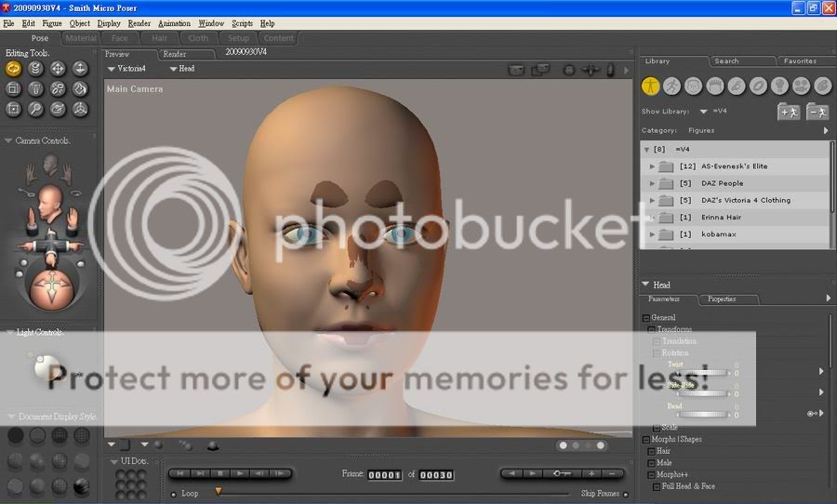Screen dimensions: 837x504
Task: Toggle the Morphs | Shapes group box
Action: (646, 439)
